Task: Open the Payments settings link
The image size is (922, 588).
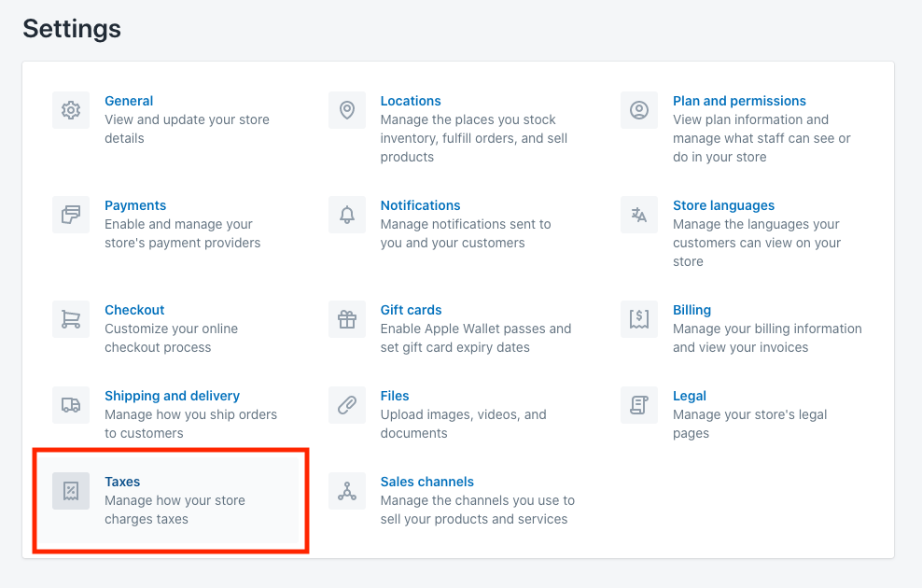Action: coord(135,205)
